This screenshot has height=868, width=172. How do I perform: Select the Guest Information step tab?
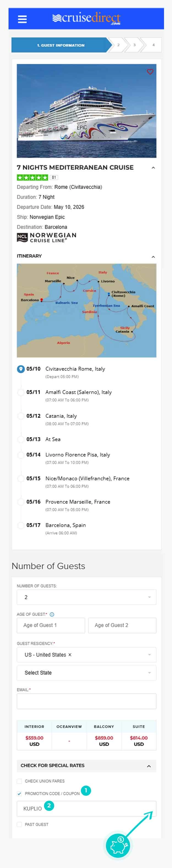tap(61, 45)
